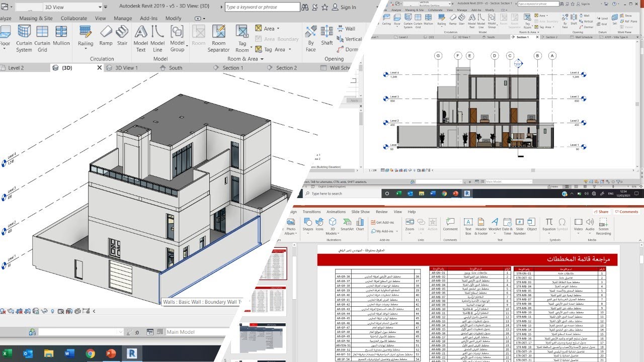Click the search binoculars icon in left Revit
The width and height of the screenshot is (644, 362).
point(304,7)
